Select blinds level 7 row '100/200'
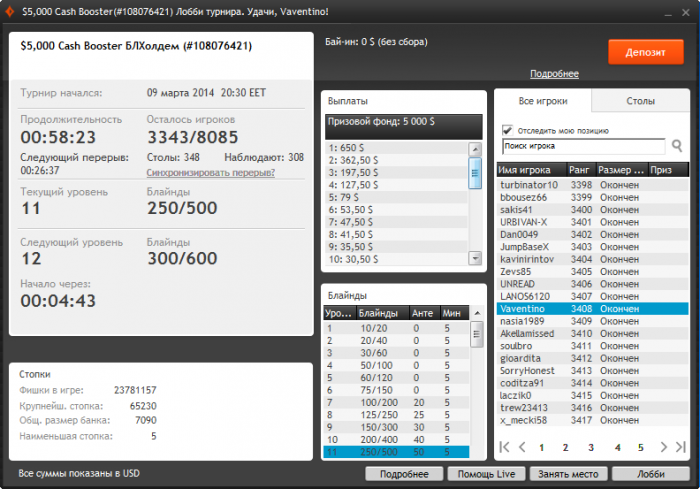This screenshot has width=700, height=489. [396, 402]
